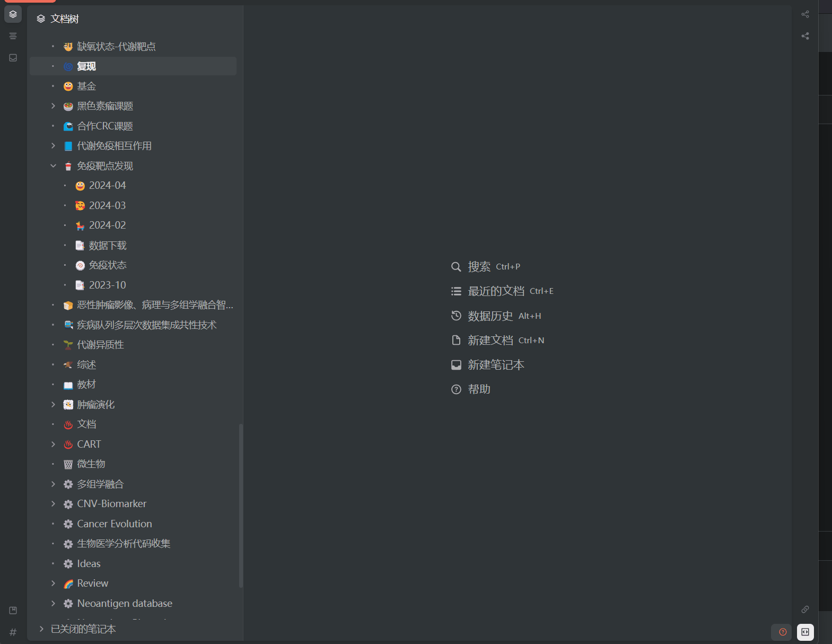Screen dimensions: 832x644
Task: Click the drink icon of 免疫靶点发现
Action: tap(68, 166)
